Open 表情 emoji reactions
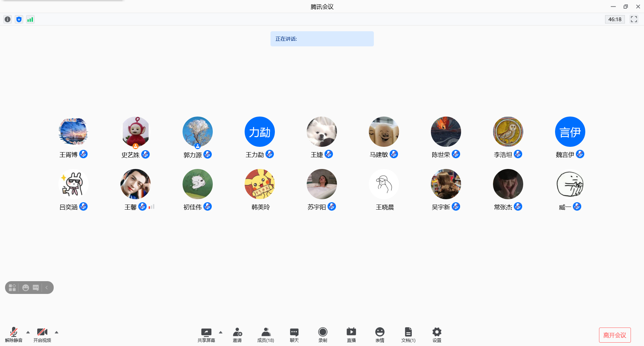The width and height of the screenshot is (644, 346). 380,335
